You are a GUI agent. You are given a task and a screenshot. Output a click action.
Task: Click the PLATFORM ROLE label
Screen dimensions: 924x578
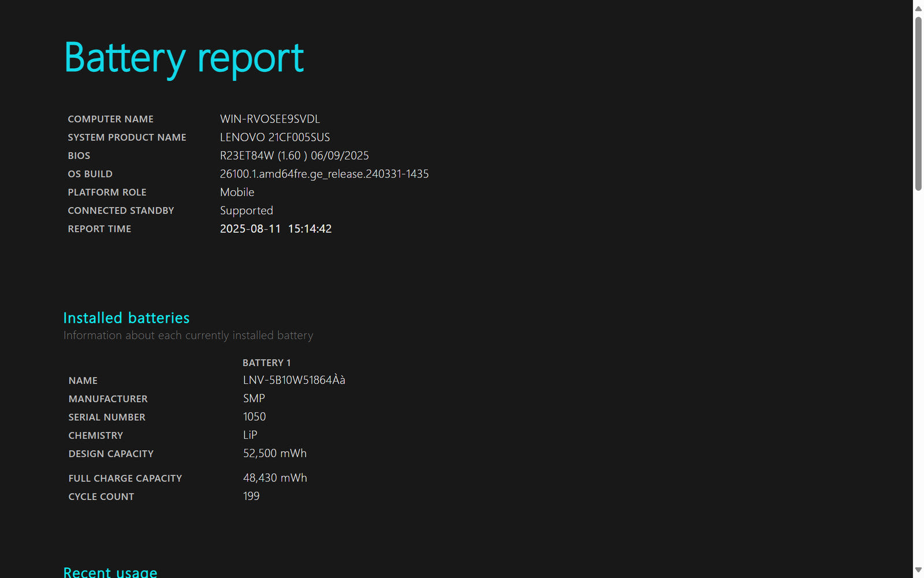pos(107,192)
